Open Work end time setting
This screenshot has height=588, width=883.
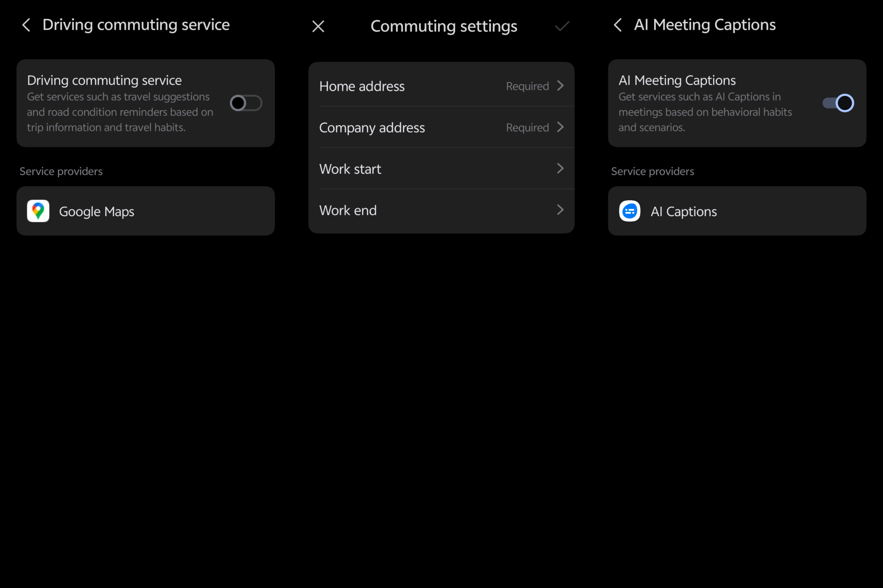coord(348,210)
